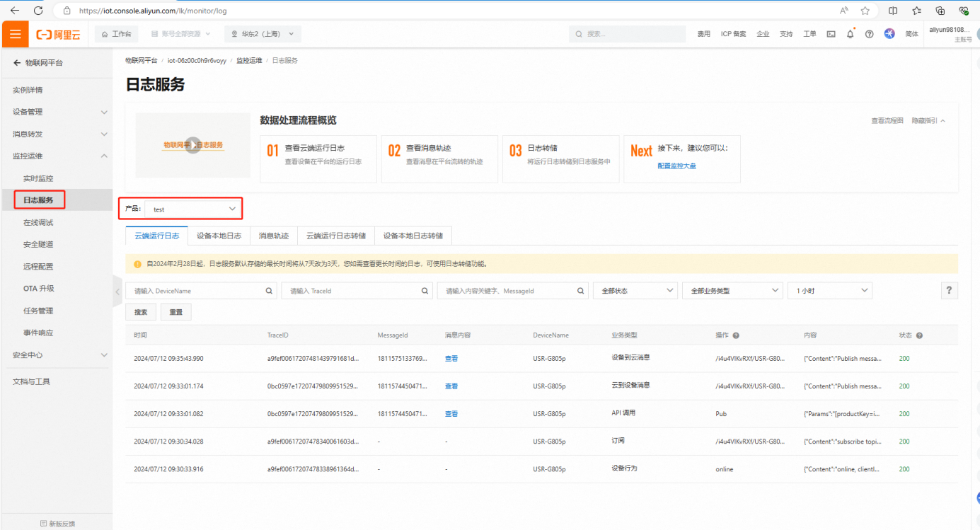Viewport: 980px width, 530px height.
Task: Open the help question mark icon in header
Action: coord(869,34)
